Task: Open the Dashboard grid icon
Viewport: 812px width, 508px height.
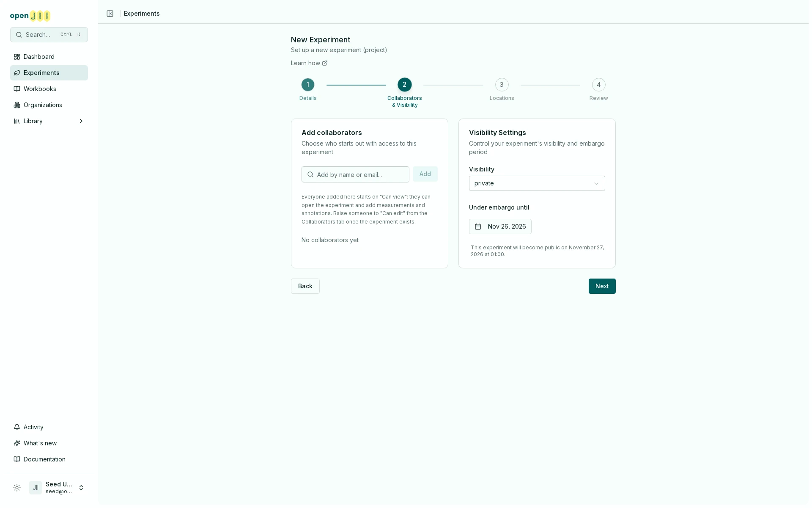Action: point(17,57)
